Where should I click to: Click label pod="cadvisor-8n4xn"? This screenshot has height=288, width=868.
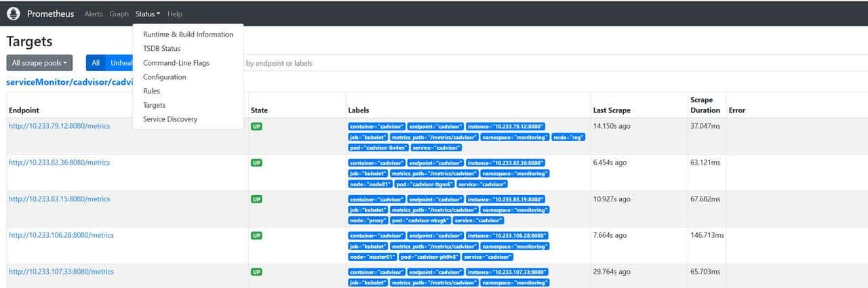(x=377, y=148)
